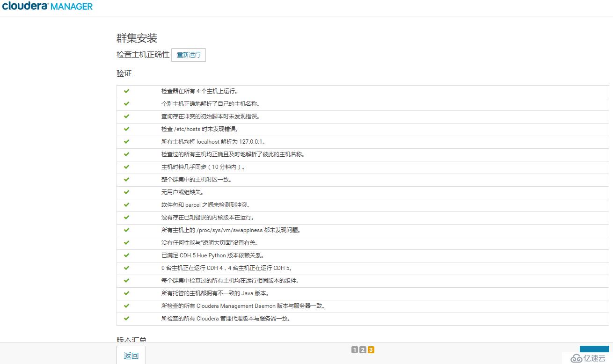Click check icon for CDH 5 Hue Python row

pos(126,255)
